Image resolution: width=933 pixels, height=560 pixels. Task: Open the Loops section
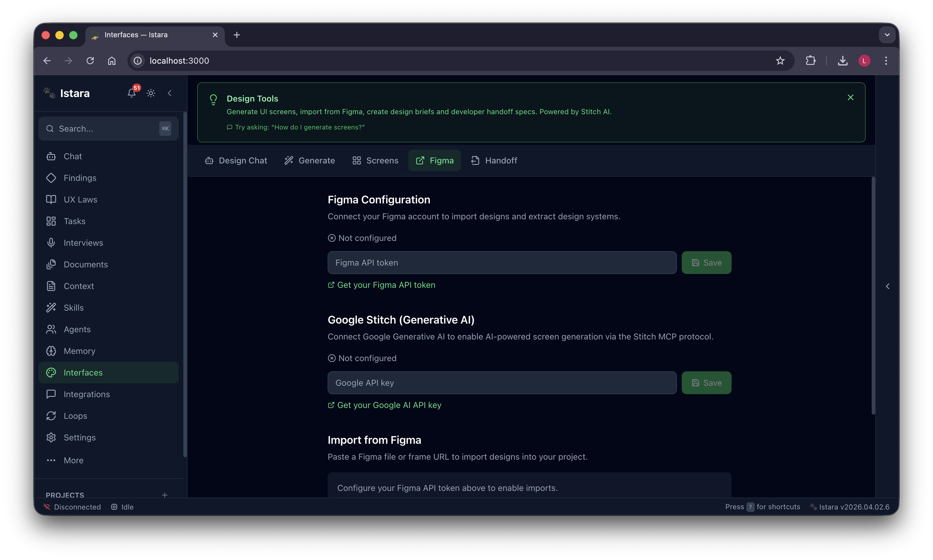(x=75, y=416)
